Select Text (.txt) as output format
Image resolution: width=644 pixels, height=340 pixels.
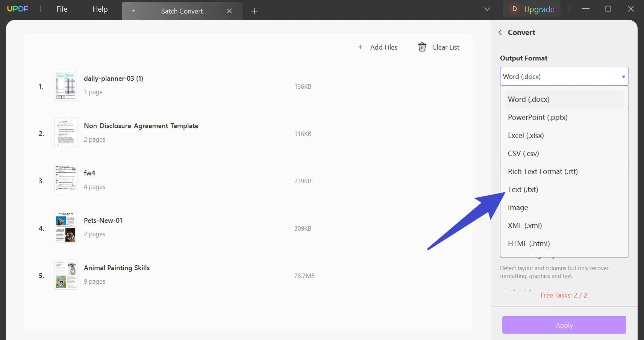[x=523, y=189]
